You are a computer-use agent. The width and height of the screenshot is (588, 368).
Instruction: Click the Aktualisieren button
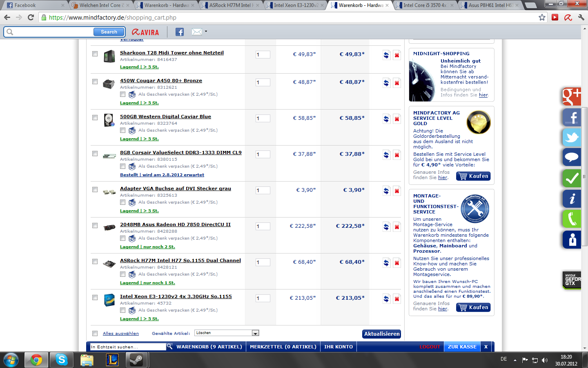382,334
